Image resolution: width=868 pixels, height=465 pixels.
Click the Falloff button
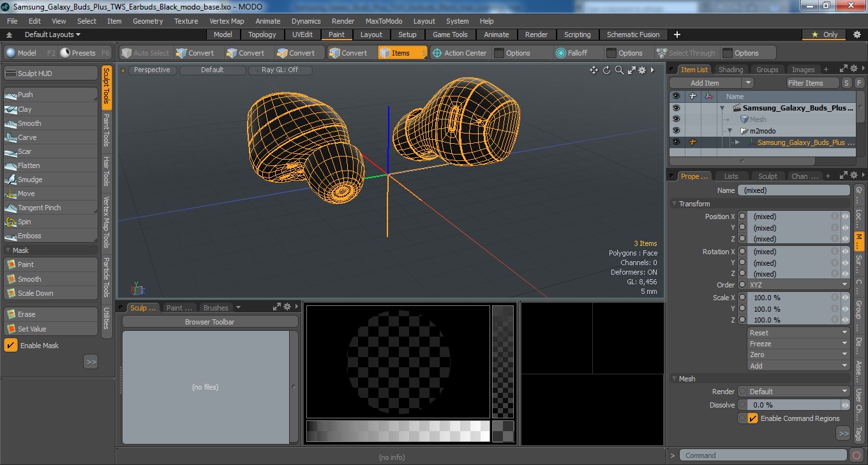coord(571,53)
